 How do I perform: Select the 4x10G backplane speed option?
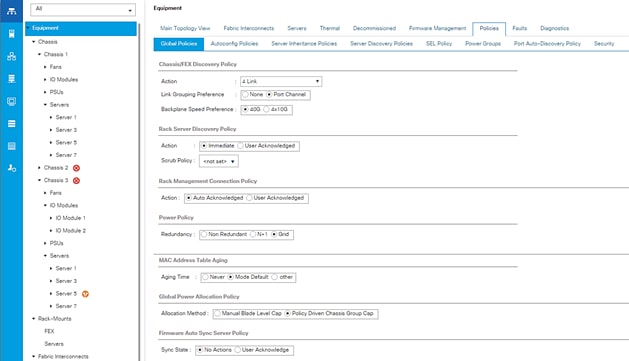266,109
